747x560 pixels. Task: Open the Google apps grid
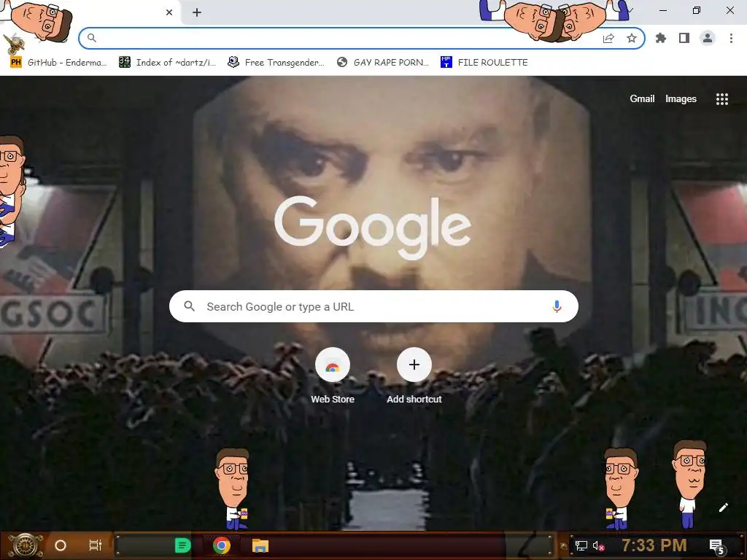click(721, 98)
